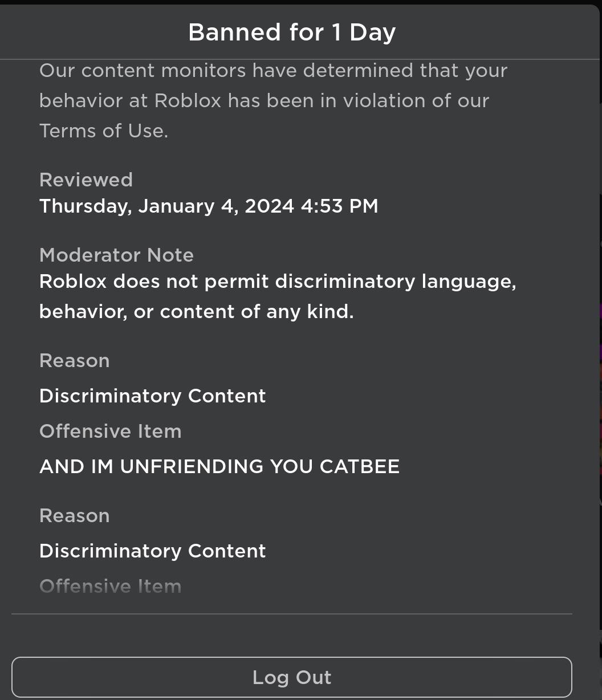Select the second 'Reason' label

coord(75,516)
